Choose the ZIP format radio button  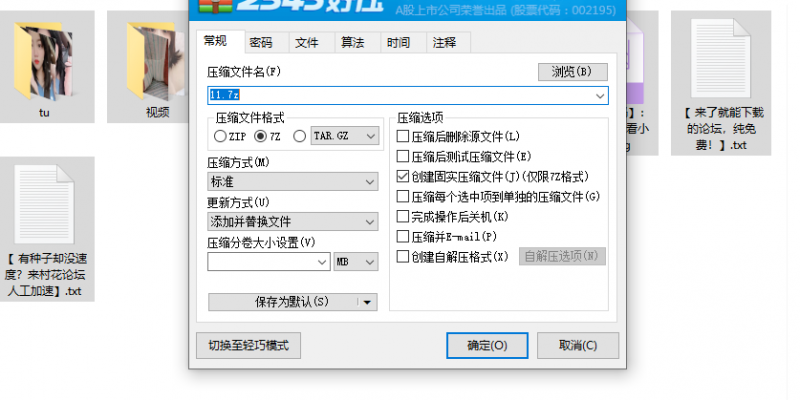tap(221, 136)
